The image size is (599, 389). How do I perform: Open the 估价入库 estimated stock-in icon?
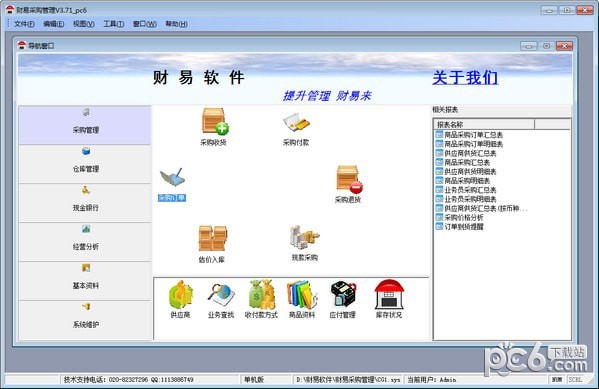click(x=212, y=244)
